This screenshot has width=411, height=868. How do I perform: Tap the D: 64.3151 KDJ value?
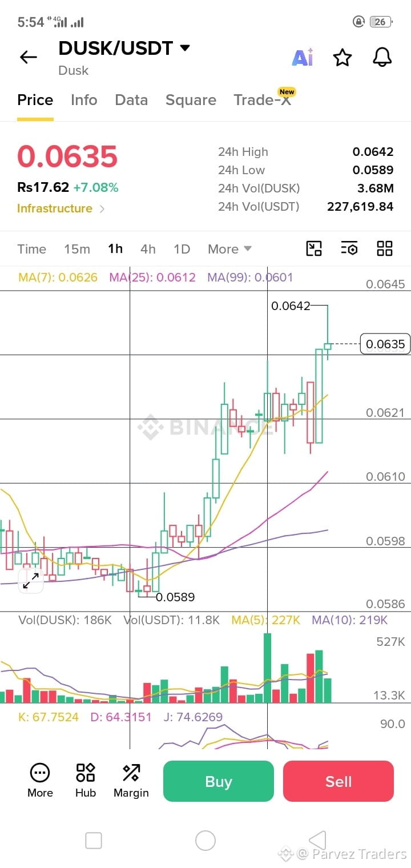point(121,717)
